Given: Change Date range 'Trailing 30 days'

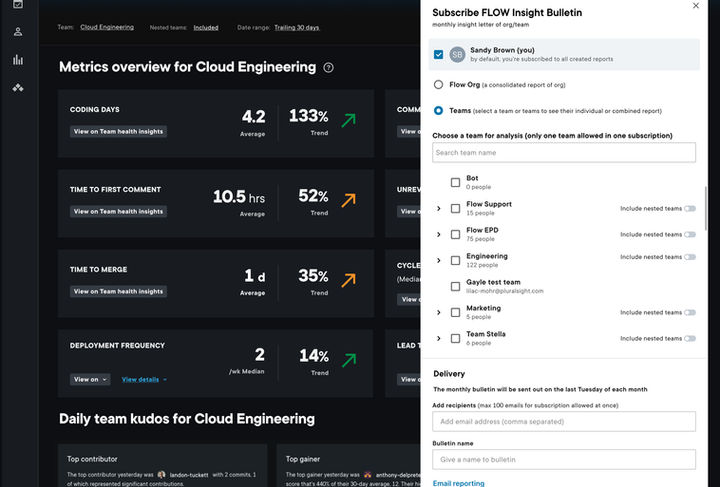Looking at the screenshot, I should [297, 28].
